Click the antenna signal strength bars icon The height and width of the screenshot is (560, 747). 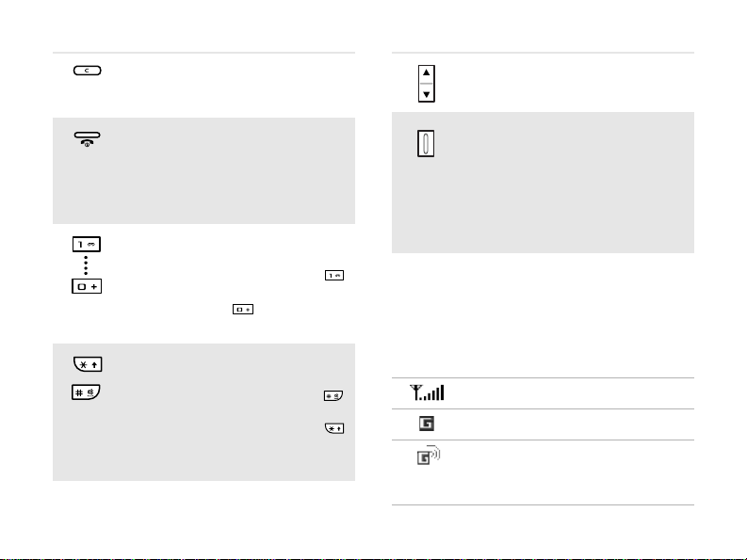427,392
